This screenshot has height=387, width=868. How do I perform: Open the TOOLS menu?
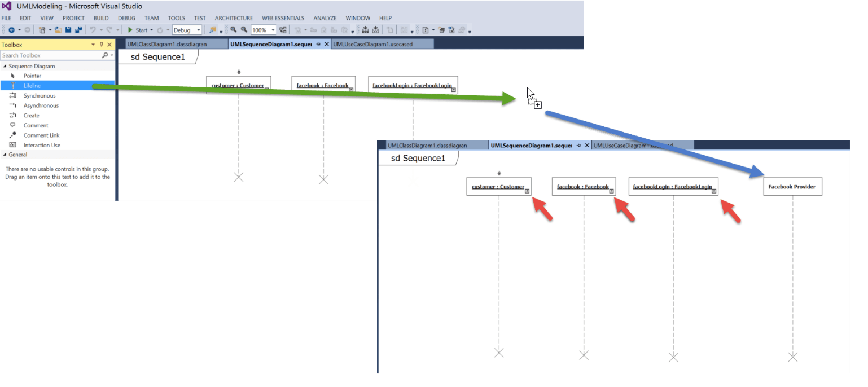[x=177, y=18]
